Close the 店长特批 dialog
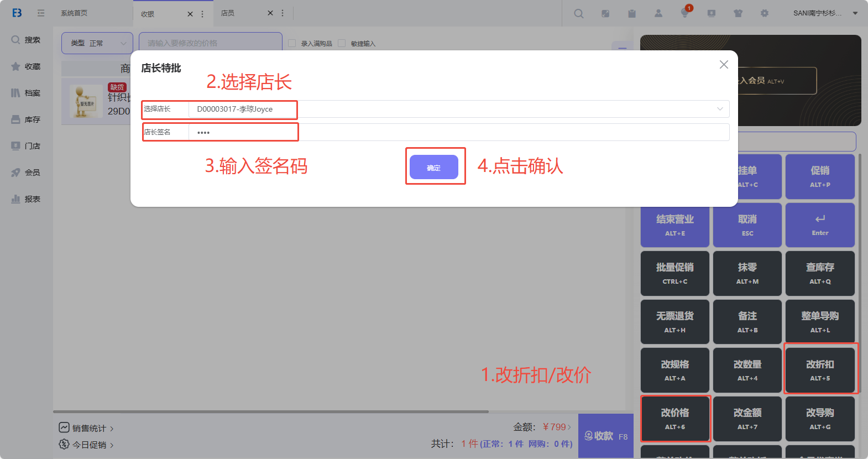The width and height of the screenshot is (868, 459). (x=724, y=65)
